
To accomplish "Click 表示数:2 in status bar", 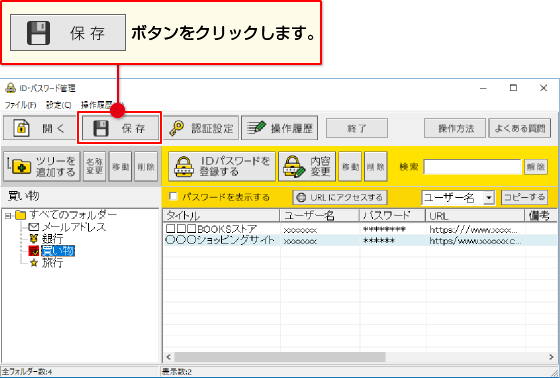I will (x=177, y=372).
